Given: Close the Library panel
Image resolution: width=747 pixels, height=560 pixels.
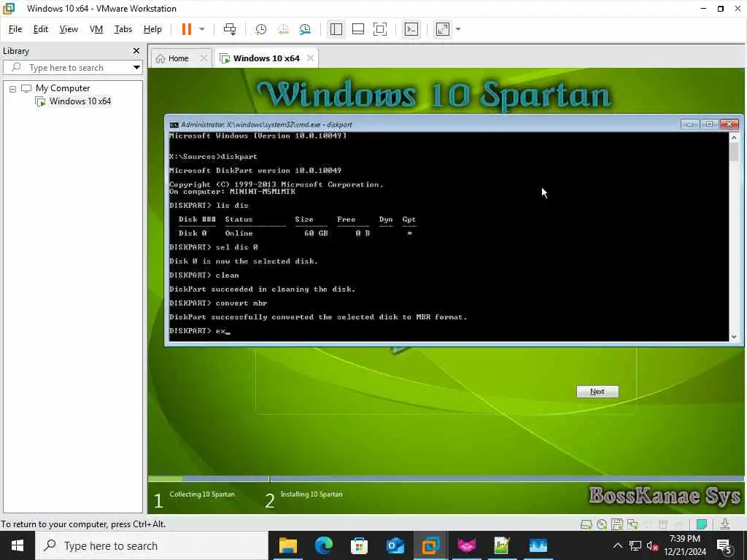Looking at the screenshot, I should (x=136, y=50).
